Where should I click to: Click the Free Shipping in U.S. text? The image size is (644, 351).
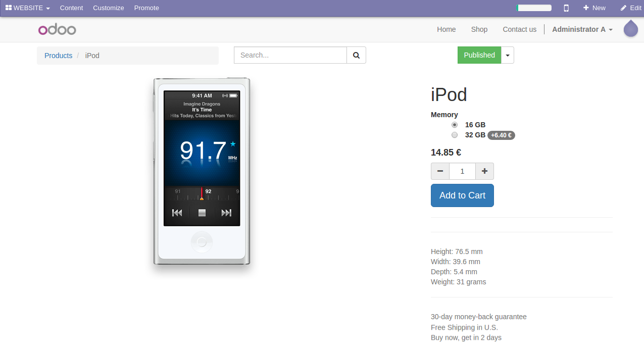464,327
